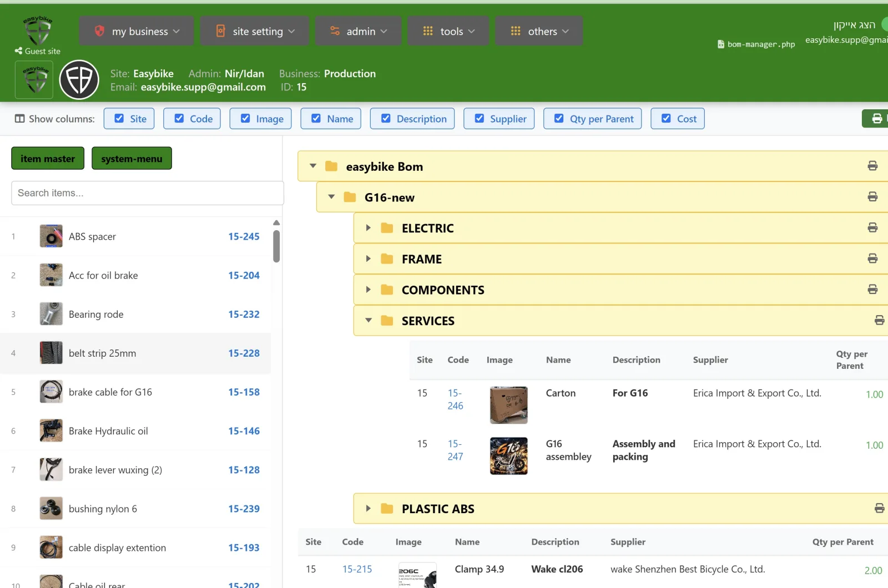
Task: Expand the PLASTIC ABS folder
Action: 368,508
